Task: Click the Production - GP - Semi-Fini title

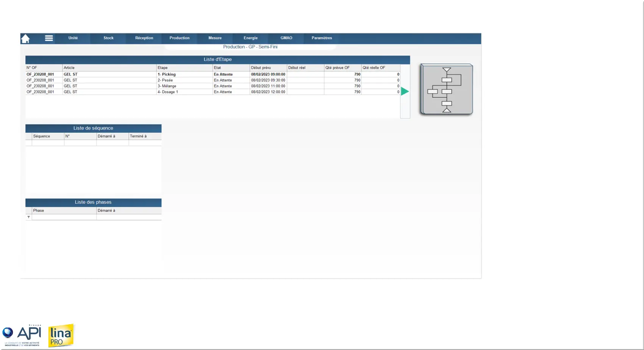Action: [250, 47]
